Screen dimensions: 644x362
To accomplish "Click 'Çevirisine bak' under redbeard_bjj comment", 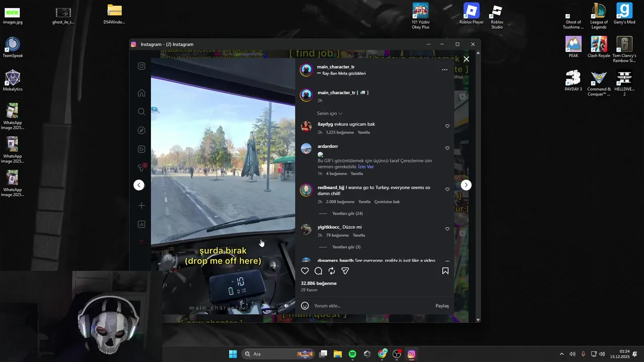I will (x=387, y=202).
